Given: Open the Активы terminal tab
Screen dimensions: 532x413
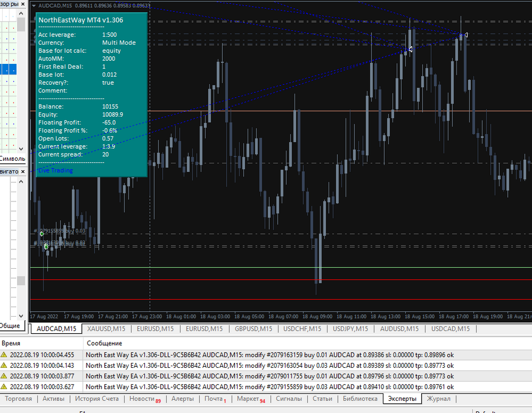Looking at the screenshot, I should point(53,399).
